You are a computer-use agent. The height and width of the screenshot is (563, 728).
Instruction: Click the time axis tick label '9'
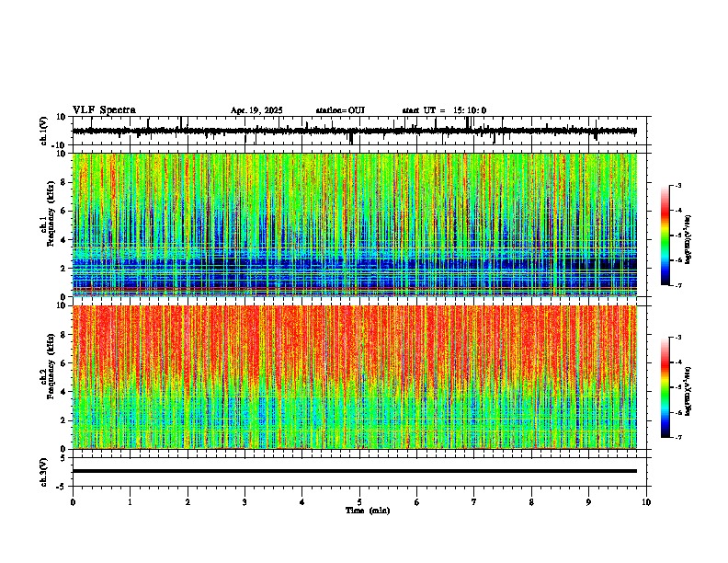tap(588, 502)
